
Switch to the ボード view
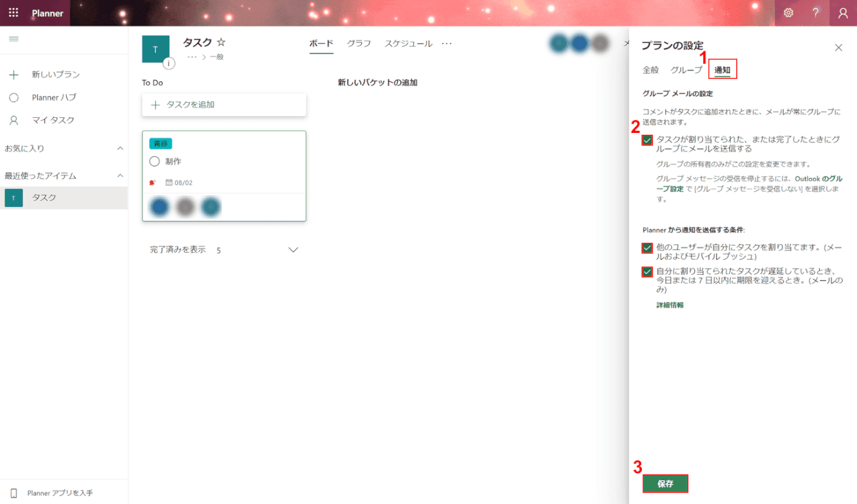(x=321, y=43)
